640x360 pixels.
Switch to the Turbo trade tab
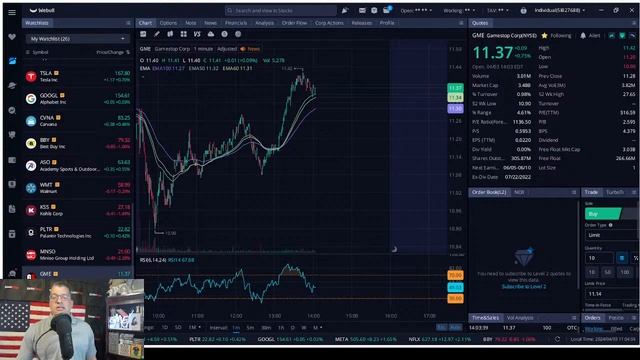point(615,192)
